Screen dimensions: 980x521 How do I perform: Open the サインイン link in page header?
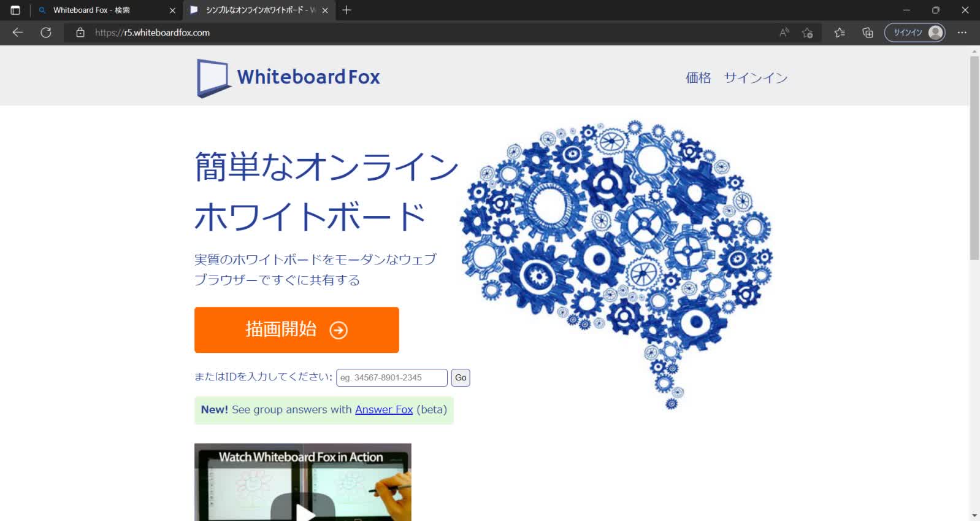point(756,78)
